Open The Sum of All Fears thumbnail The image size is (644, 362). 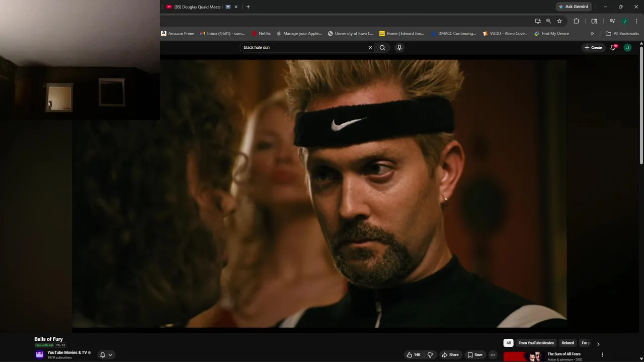click(x=523, y=356)
